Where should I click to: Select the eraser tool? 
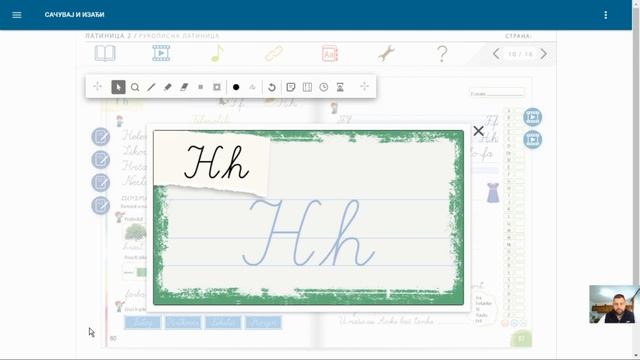[184, 87]
